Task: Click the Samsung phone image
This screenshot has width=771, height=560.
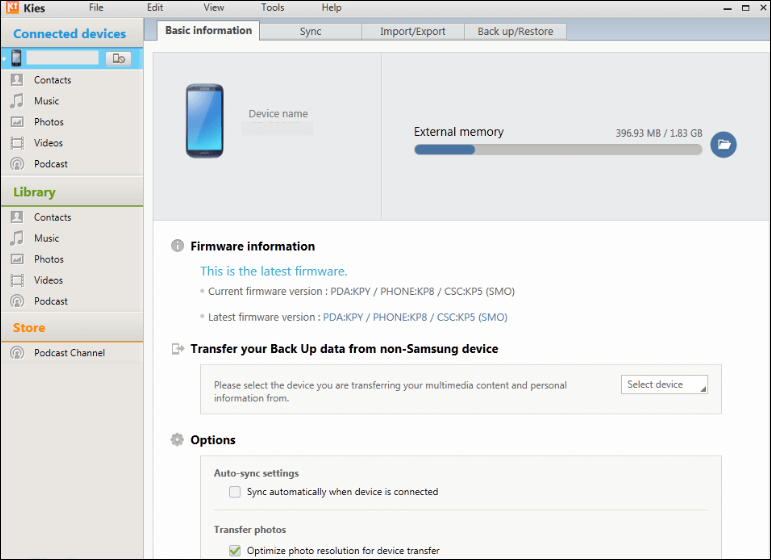Action: click(x=205, y=121)
